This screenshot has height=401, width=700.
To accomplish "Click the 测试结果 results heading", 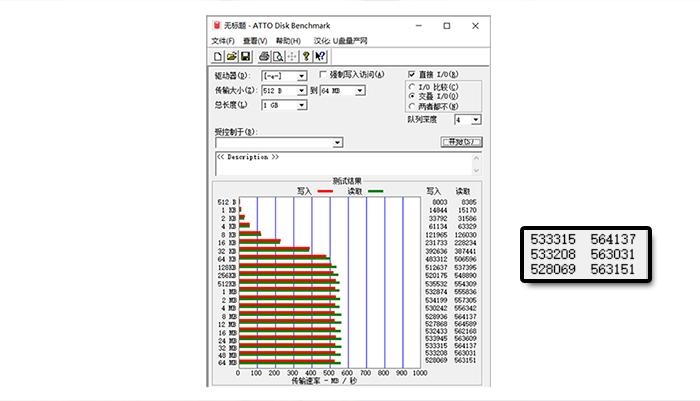I will pyautogui.click(x=347, y=181).
